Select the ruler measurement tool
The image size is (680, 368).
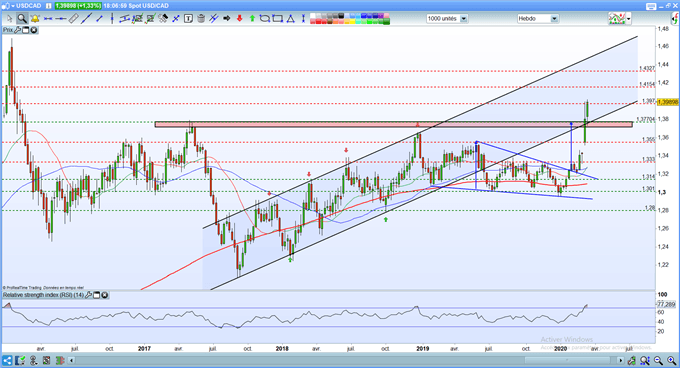point(74,19)
